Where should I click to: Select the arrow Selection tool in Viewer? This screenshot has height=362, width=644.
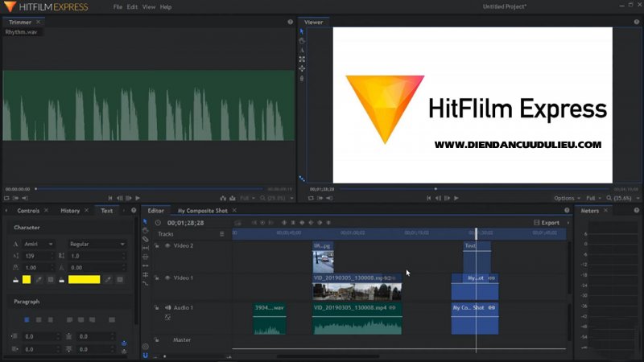click(302, 31)
